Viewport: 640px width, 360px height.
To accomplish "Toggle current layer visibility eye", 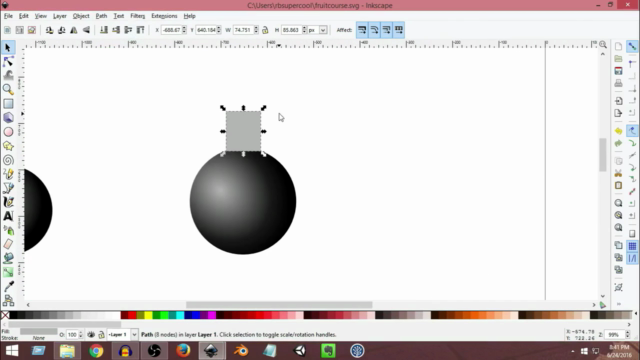I will point(91,335).
